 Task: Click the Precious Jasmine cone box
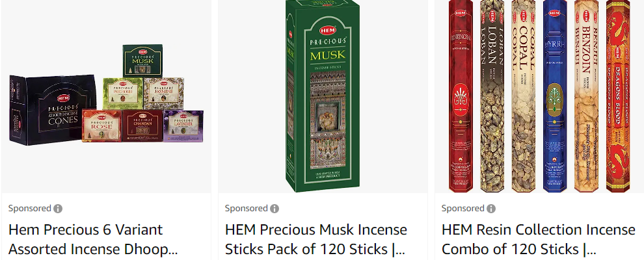point(163,93)
